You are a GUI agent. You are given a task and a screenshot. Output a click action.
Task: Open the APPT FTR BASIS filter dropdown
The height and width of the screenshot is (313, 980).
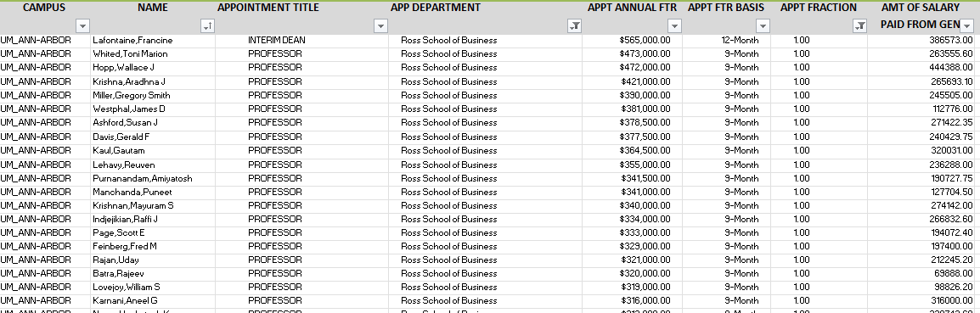pos(763,26)
